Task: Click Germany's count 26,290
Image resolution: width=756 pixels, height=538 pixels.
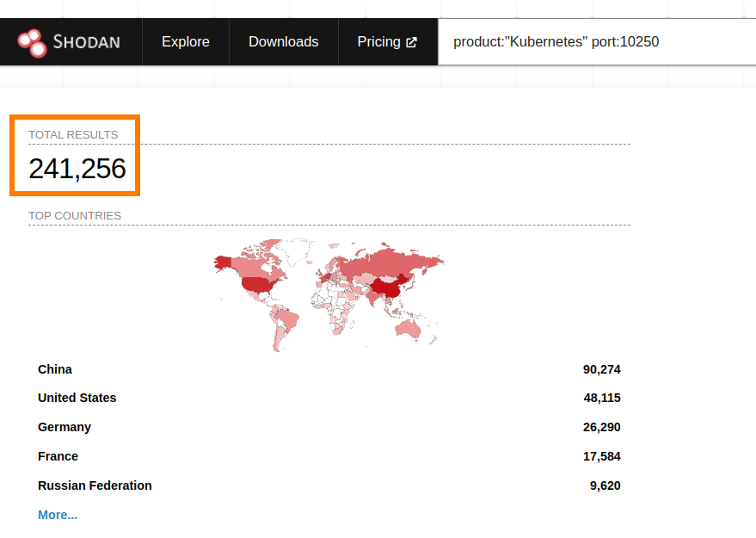Action: (602, 427)
